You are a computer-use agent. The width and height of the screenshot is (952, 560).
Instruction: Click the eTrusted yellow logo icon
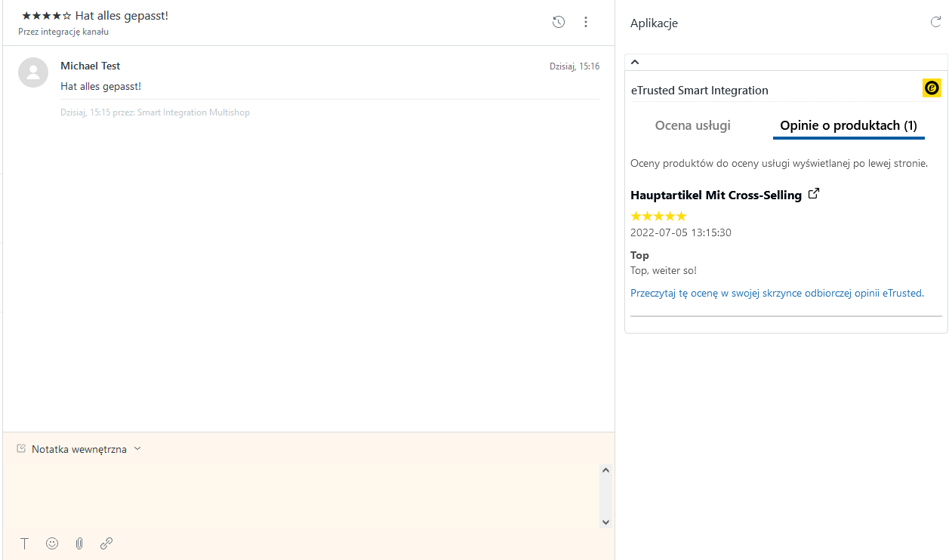click(x=932, y=88)
